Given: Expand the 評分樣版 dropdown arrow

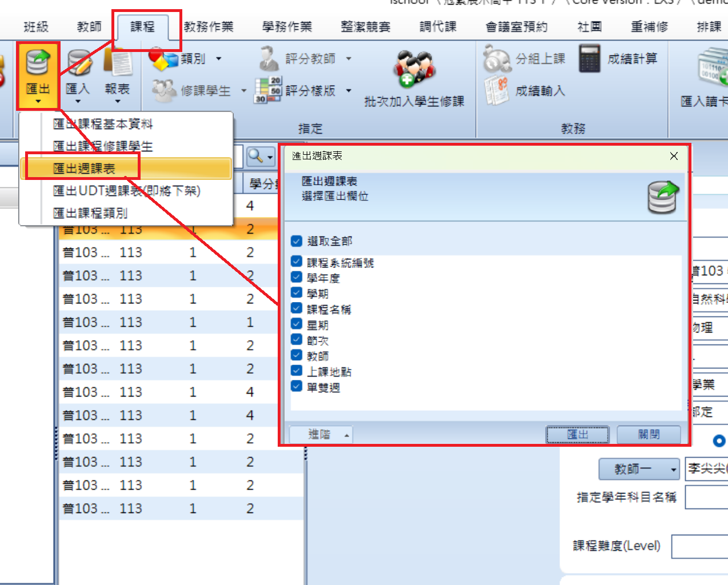Looking at the screenshot, I should 349,91.
